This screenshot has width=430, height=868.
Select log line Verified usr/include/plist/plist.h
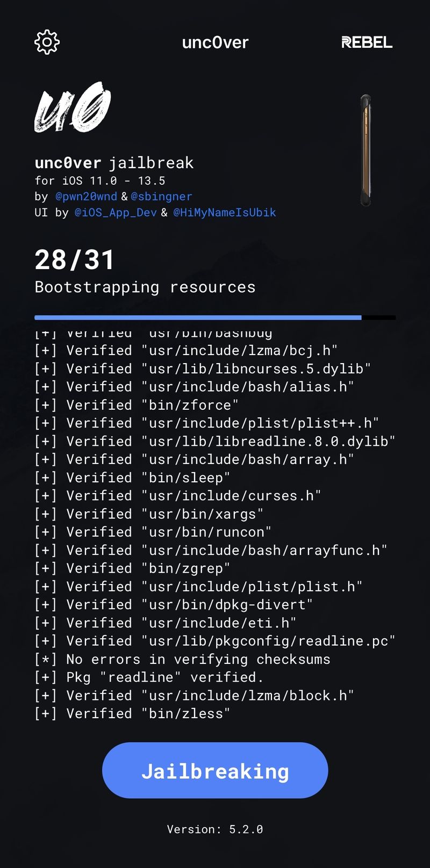click(x=198, y=587)
